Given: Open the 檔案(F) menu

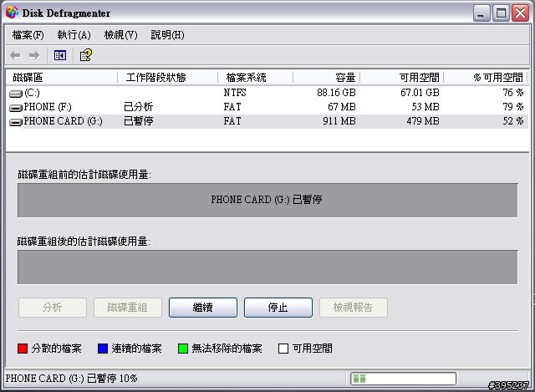Looking at the screenshot, I should 28,35.
